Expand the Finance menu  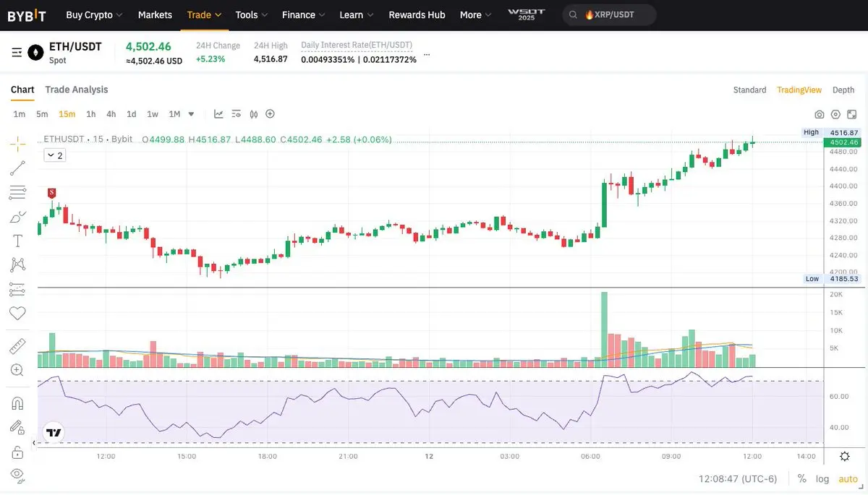(304, 14)
